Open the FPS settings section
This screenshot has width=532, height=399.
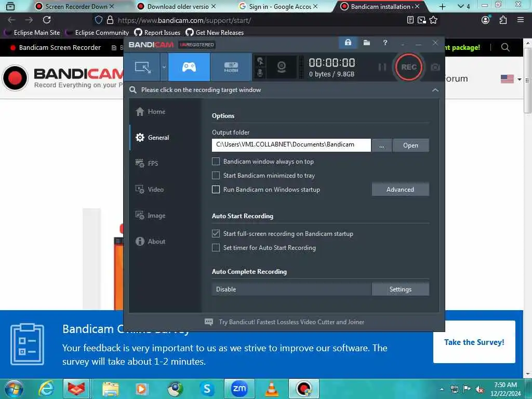click(x=147, y=164)
